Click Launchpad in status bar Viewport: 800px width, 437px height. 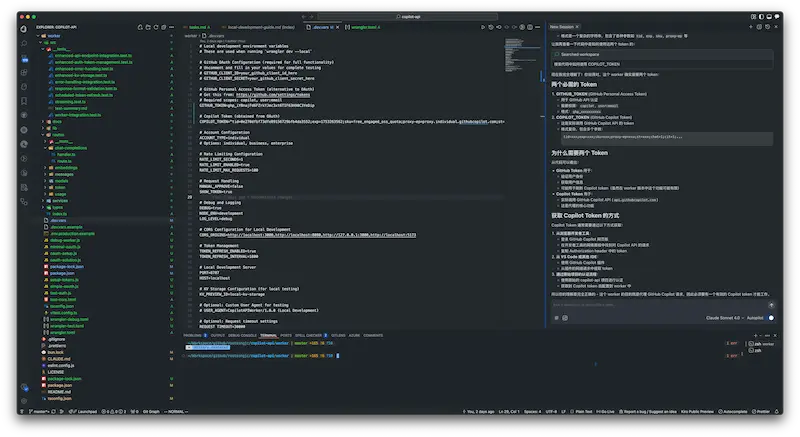pos(84,412)
